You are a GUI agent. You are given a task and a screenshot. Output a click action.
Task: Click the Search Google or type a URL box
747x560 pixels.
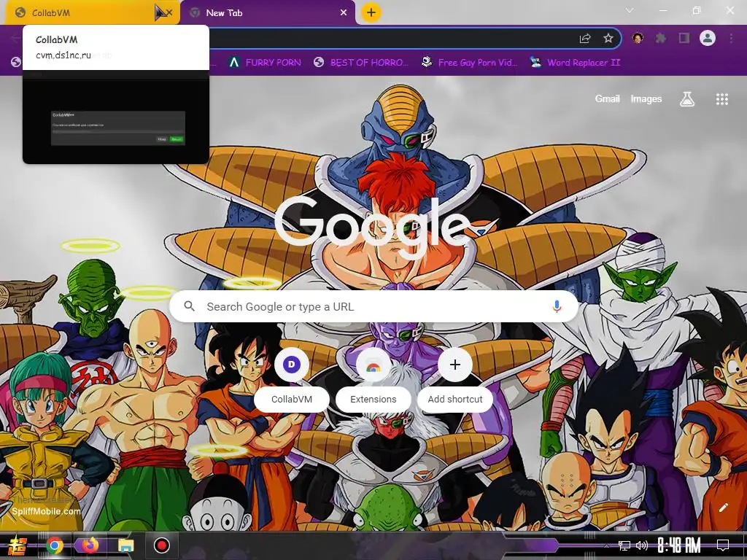coord(374,307)
